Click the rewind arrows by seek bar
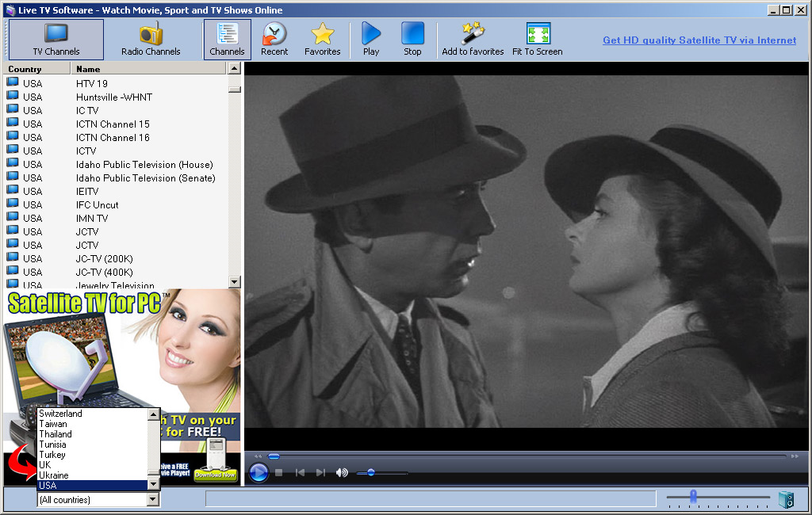812x515 pixels. (258, 456)
